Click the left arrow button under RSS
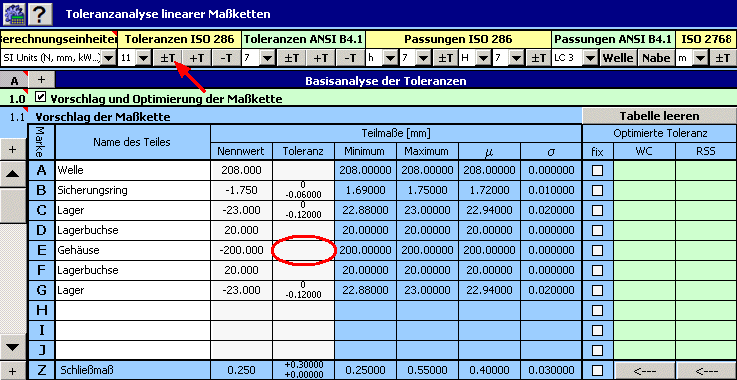Image resolution: width=737 pixels, height=380 pixels. 706,371
